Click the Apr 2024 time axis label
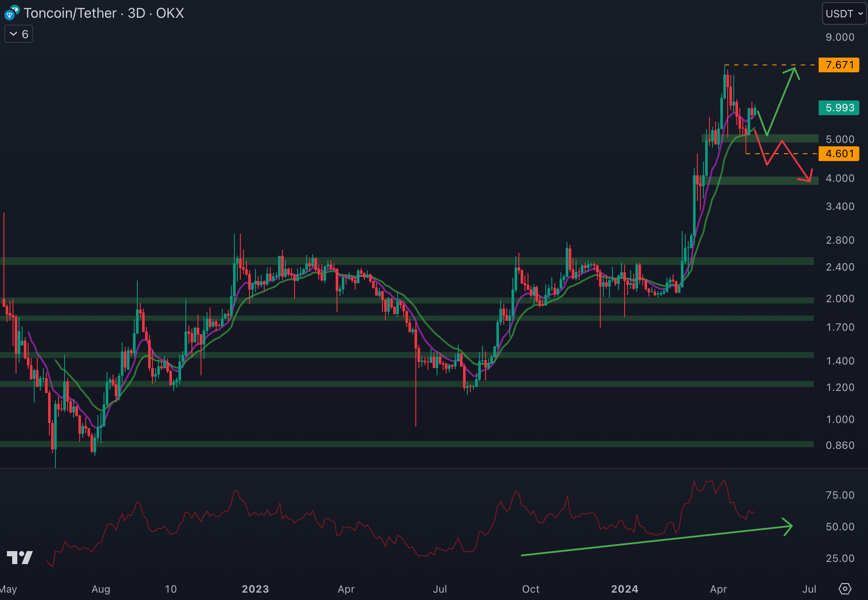This screenshot has width=868, height=600. (718, 589)
